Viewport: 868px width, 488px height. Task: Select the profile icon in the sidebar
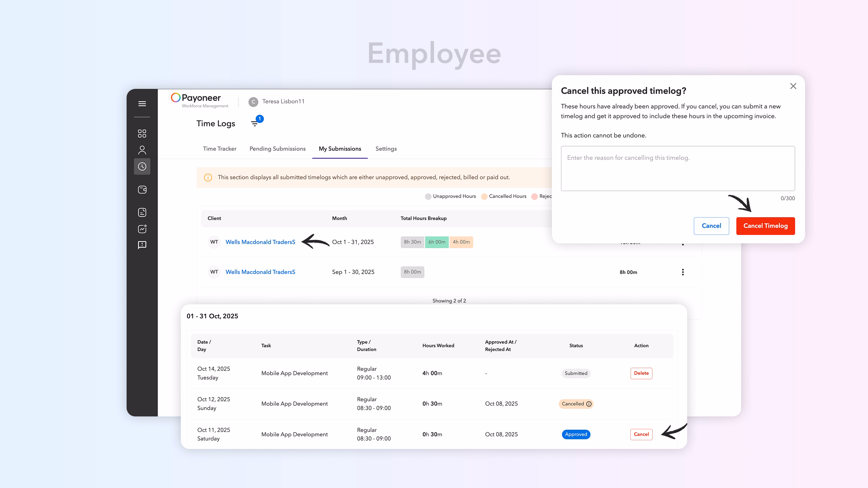(142, 150)
